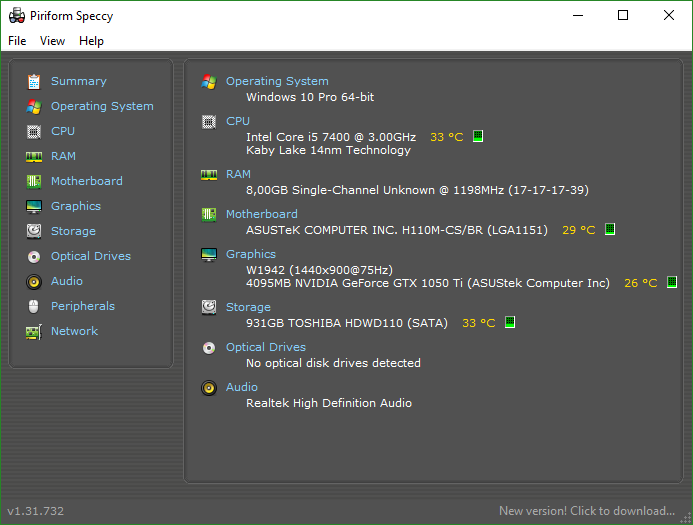The height and width of the screenshot is (525, 693).
Task: Click the Motherboard heading in summary panel
Action: (262, 214)
